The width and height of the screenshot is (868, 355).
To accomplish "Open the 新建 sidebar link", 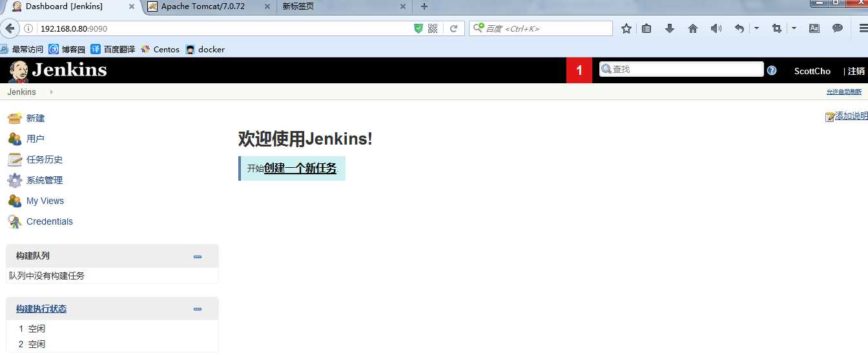I will point(36,118).
